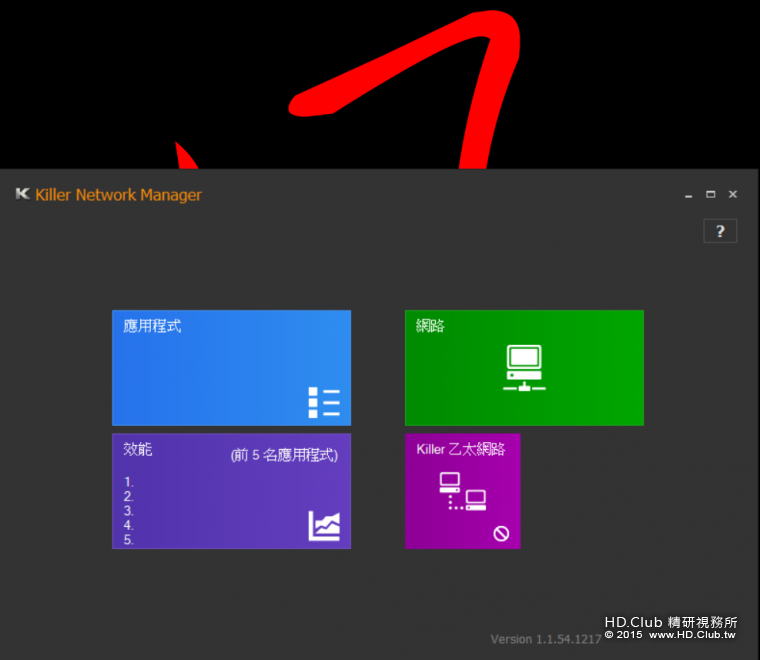Click the (前 5 名應用程式) label
The image size is (760, 660).
pyautogui.click(x=284, y=455)
